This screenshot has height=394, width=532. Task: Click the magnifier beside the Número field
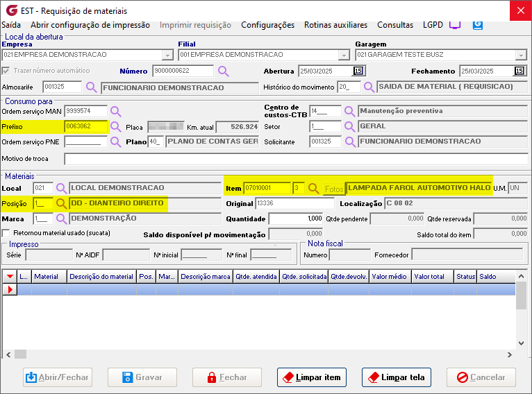(x=223, y=71)
